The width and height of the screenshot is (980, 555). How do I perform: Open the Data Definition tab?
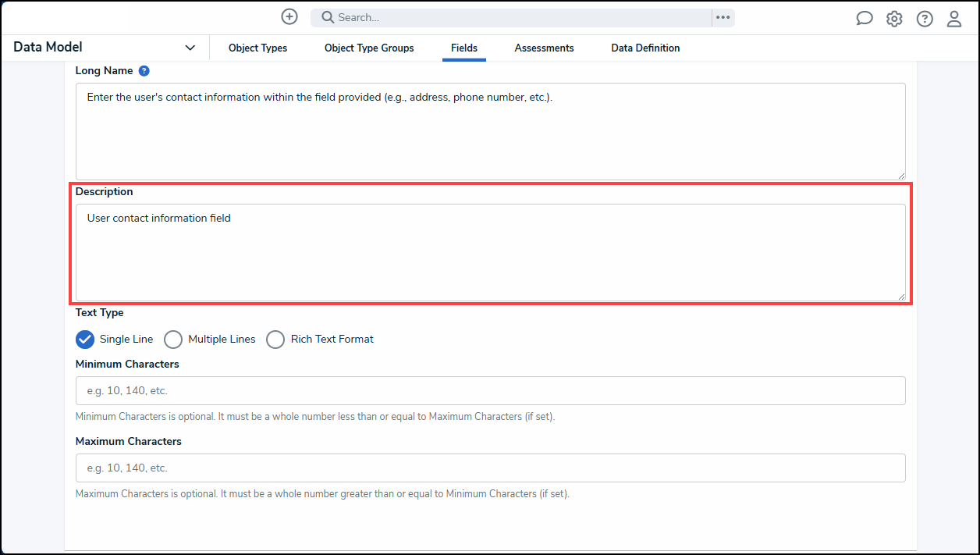[x=645, y=48]
